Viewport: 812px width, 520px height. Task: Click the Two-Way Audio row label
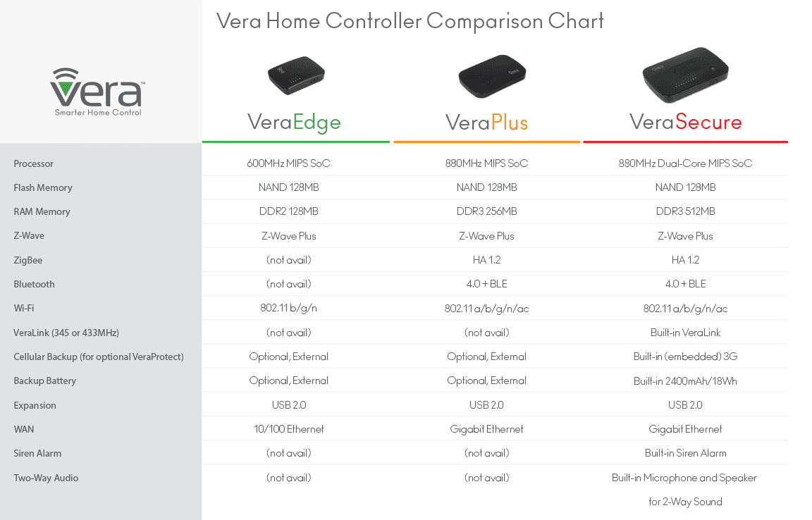click(46, 478)
